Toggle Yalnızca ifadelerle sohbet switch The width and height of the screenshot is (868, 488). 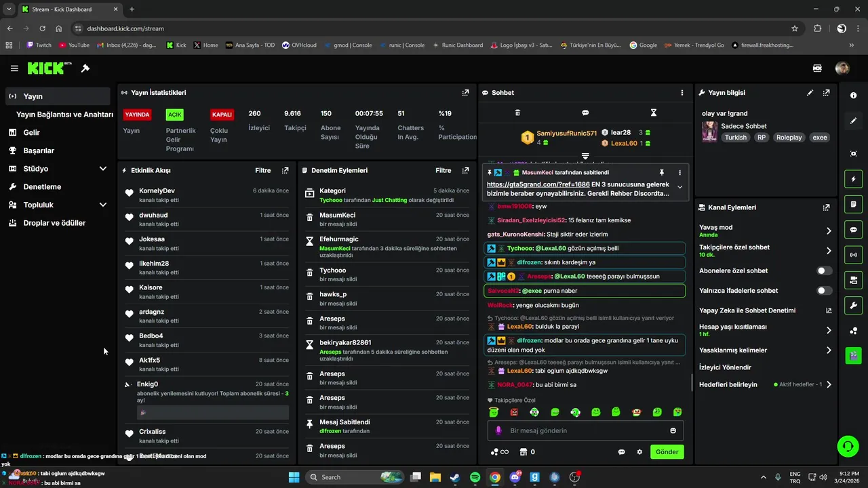tap(825, 291)
